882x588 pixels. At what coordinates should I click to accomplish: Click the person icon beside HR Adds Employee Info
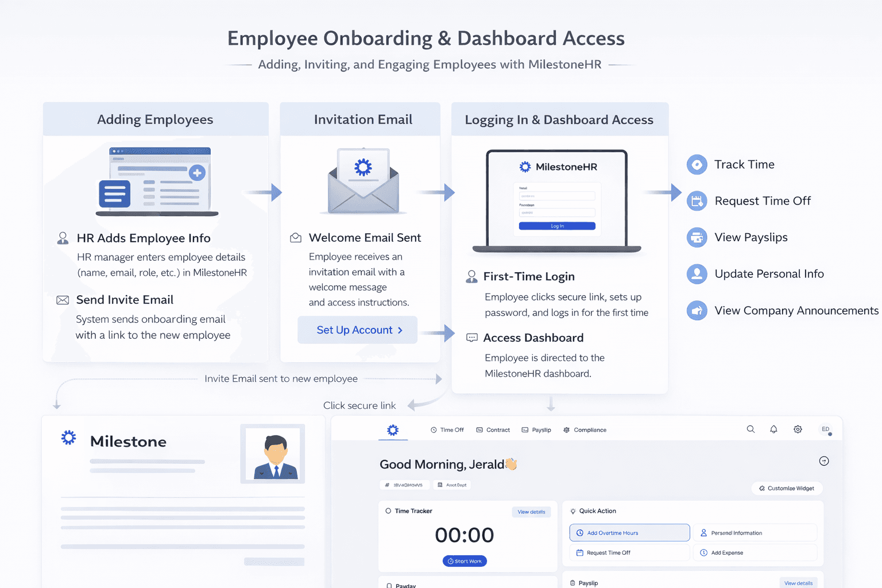[63, 238]
